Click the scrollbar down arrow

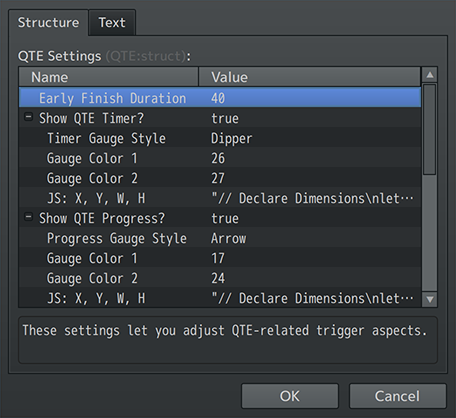[430, 299]
